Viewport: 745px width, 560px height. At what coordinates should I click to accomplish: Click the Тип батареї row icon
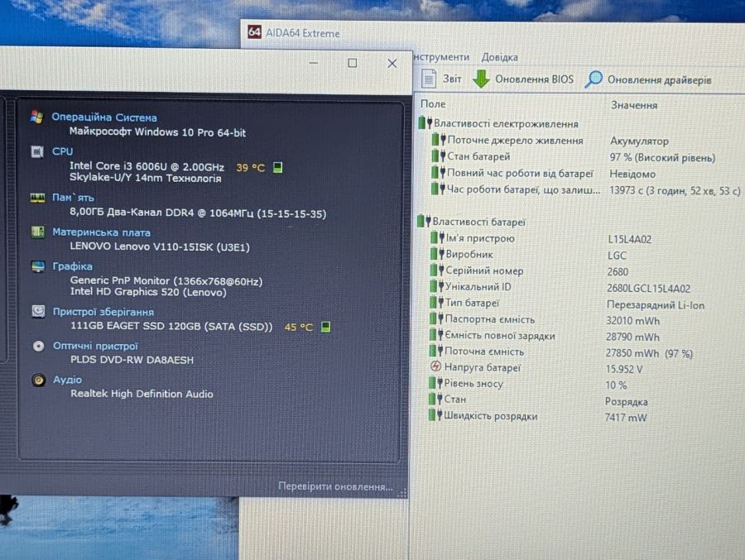[436, 303]
